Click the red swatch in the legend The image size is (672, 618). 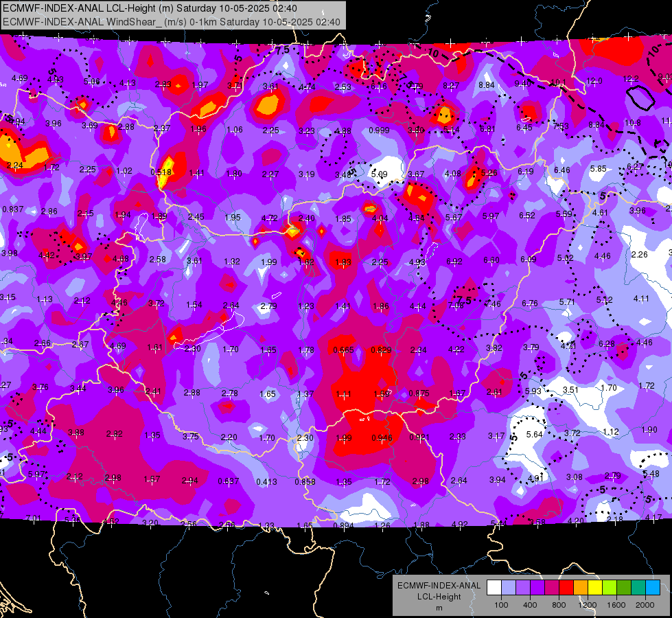pos(566,588)
